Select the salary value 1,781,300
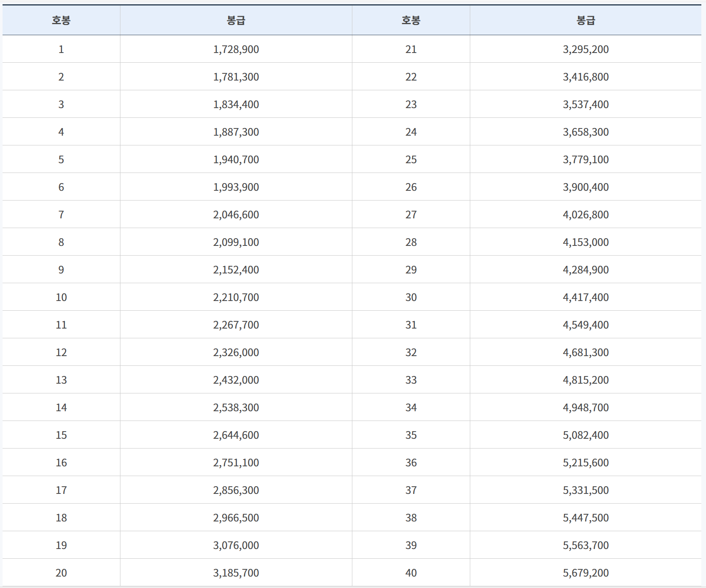 tap(236, 77)
